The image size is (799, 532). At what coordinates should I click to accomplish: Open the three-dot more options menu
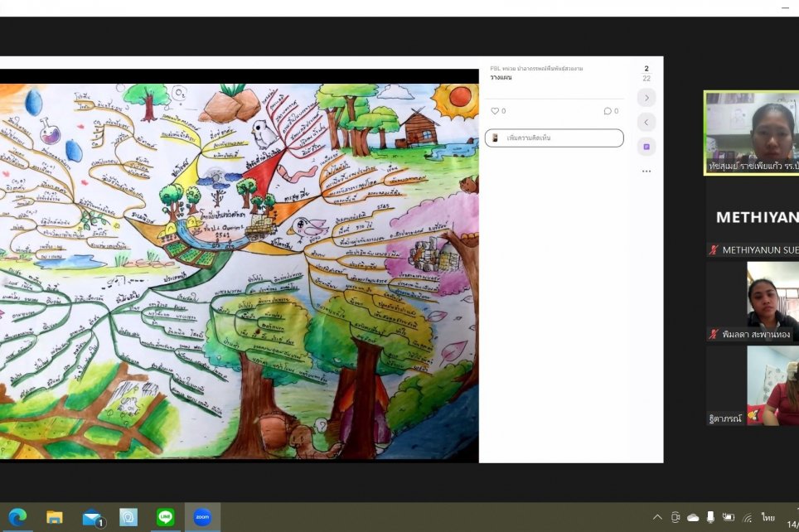pos(646,172)
